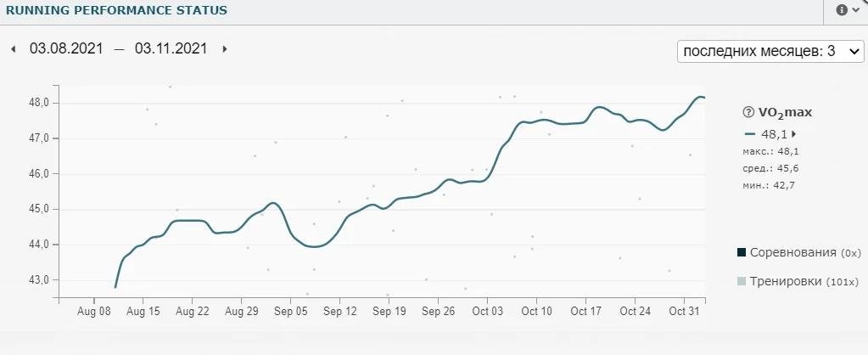Go to the previous date range
Image resolution: width=868 pixels, height=355 pixels.
point(13,49)
